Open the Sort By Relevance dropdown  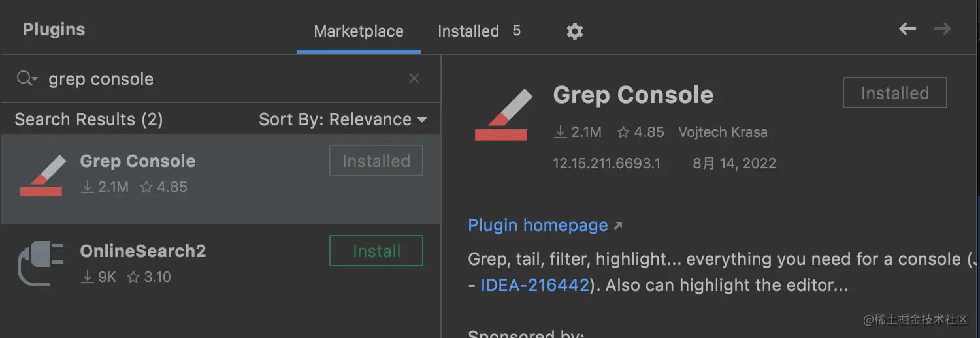click(x=342, y=120)
